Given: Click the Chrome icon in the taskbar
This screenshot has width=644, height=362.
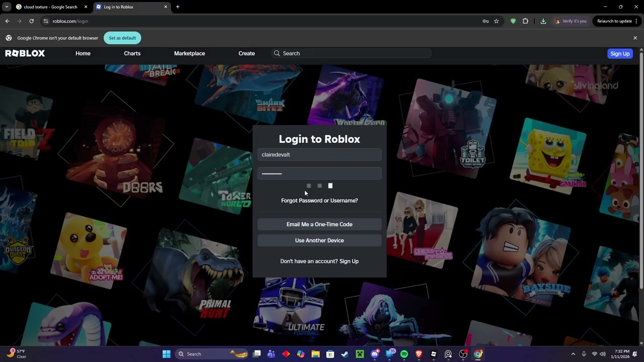Looking at the screenshot, I should click(x=478, y=354).
